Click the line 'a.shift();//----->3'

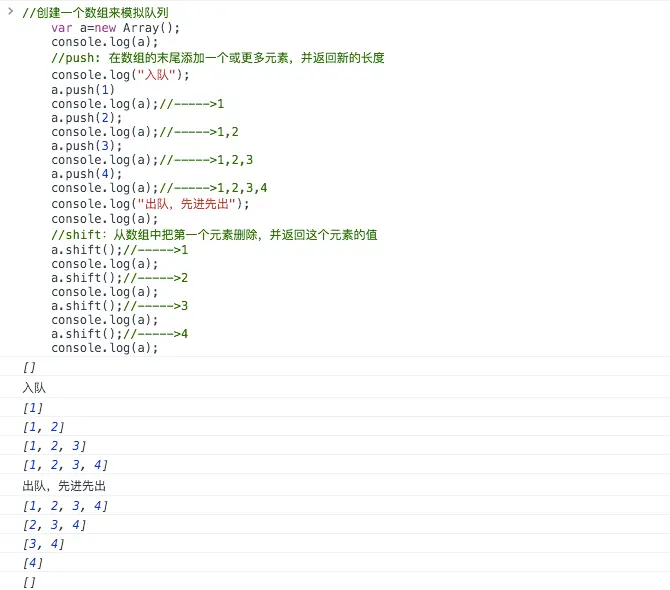tap(120, 306)
